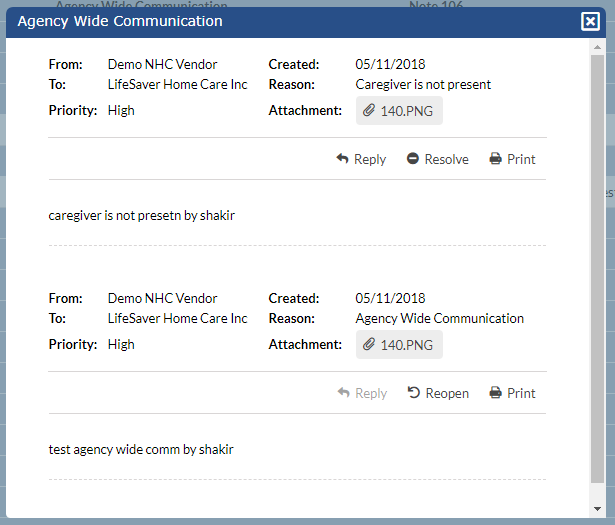615x525 pixels.
Task: Click the paperclip icon on first attachment
Action: [369, 111]
